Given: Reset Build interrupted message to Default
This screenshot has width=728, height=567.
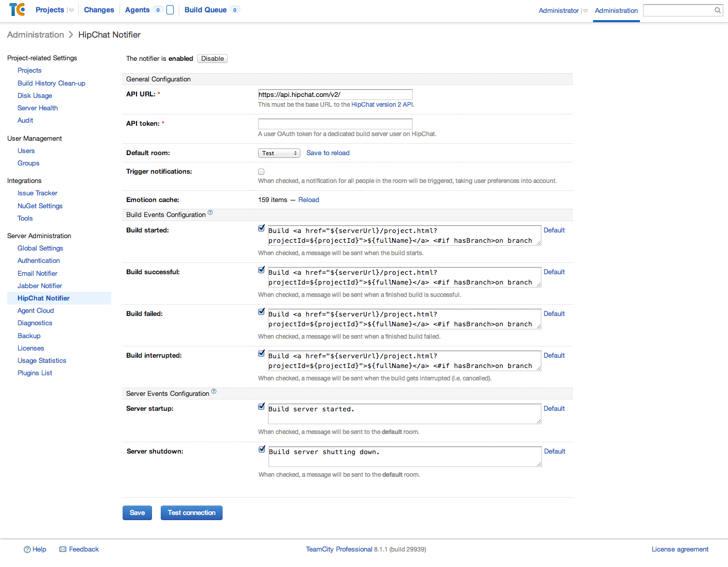Looking at the screenshot, I should [554, 356].
